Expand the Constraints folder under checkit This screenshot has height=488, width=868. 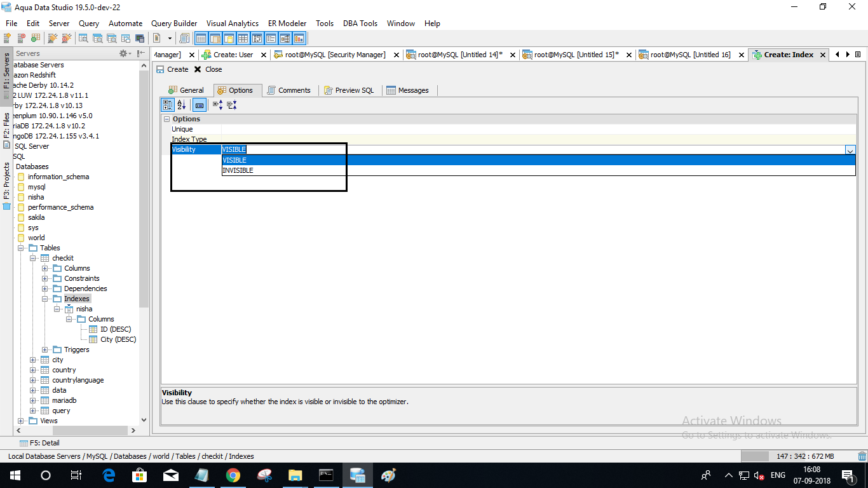pos(45,278)
